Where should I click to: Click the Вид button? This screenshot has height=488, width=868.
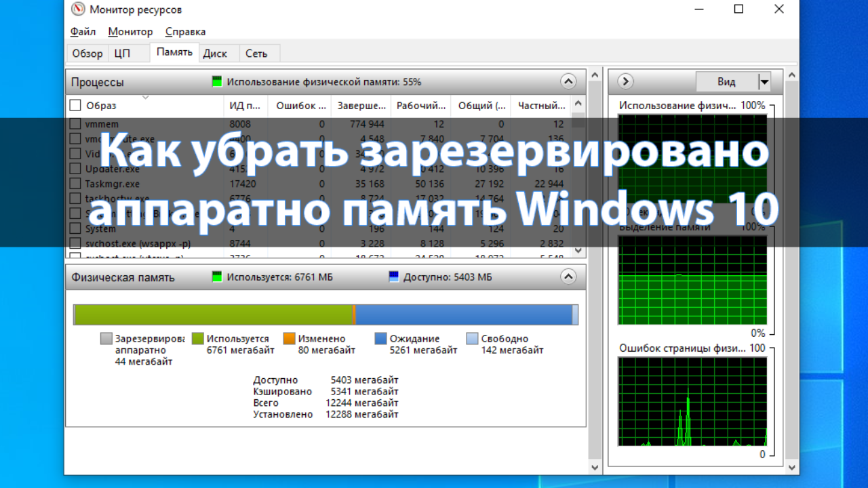726,82
